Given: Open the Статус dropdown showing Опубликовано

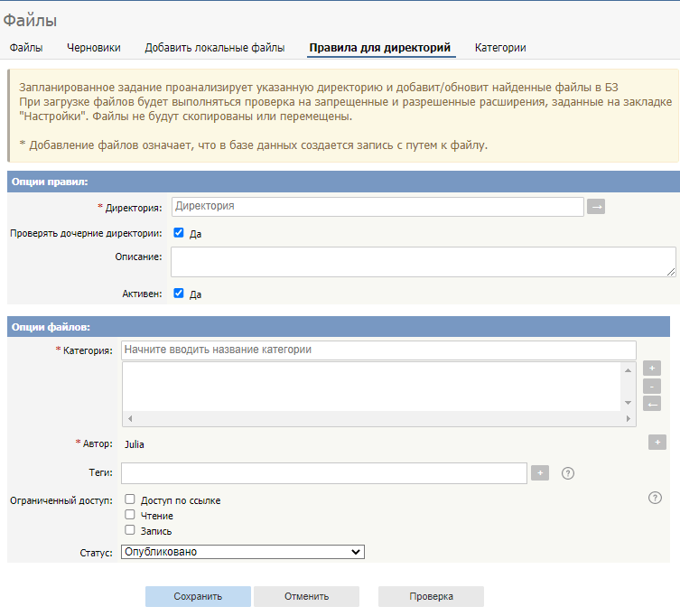Looking at the screenshot, I should (x=242, y=552).
